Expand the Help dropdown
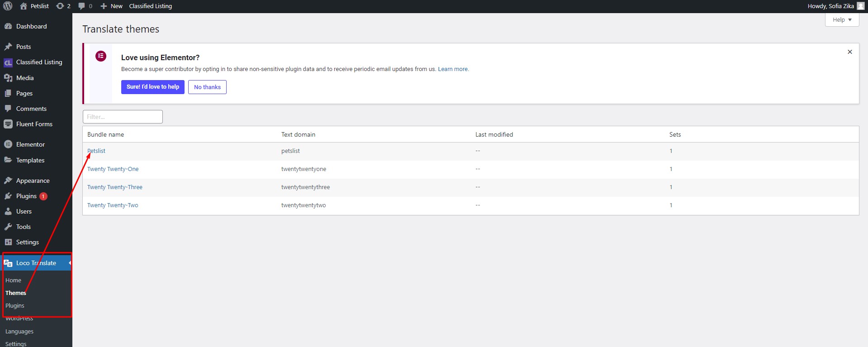 point(842,20)
